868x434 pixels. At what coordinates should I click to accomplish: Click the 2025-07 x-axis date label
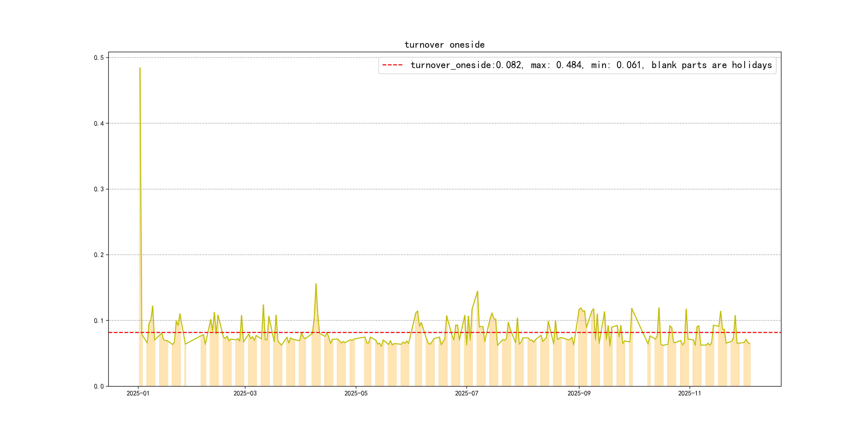coord(466,393)
